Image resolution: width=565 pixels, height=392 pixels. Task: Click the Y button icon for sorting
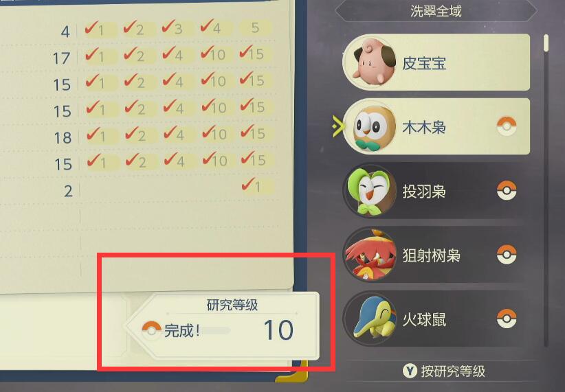(x=410, y=371)
